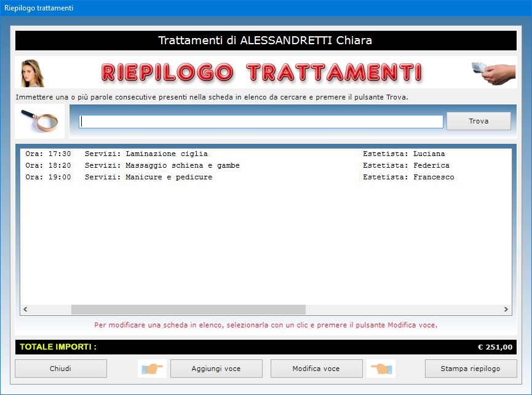Select the 18:20 Massaggio schiena e gambe row
The width and height of the screenshot is (532, 395).
(266, 165)
